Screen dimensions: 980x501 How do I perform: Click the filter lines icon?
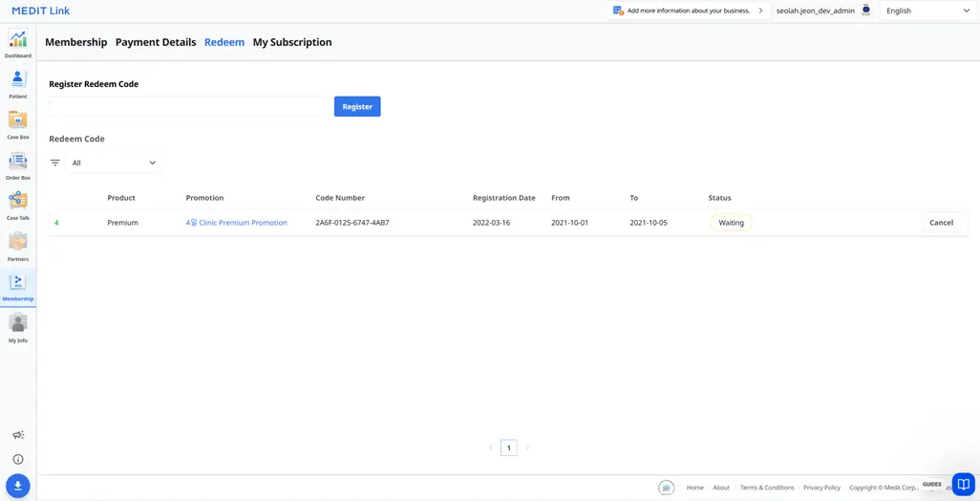[55, 163]
